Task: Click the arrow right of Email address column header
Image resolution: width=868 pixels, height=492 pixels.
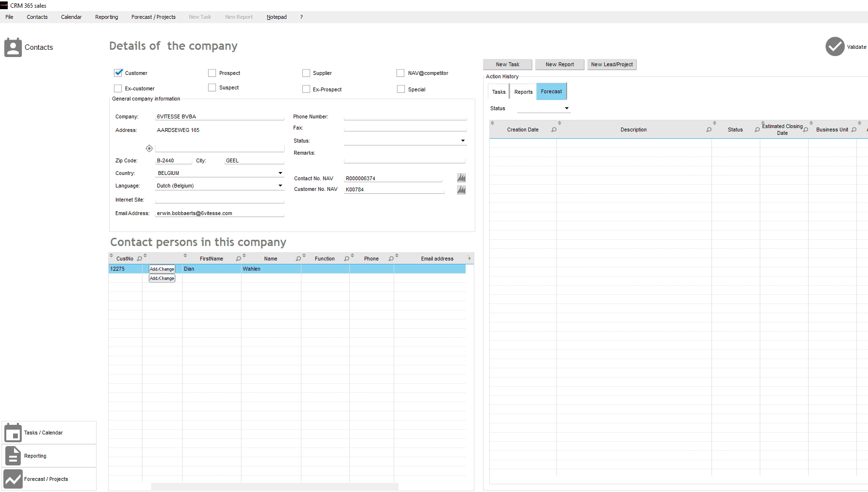Action: tap(470, 259)
